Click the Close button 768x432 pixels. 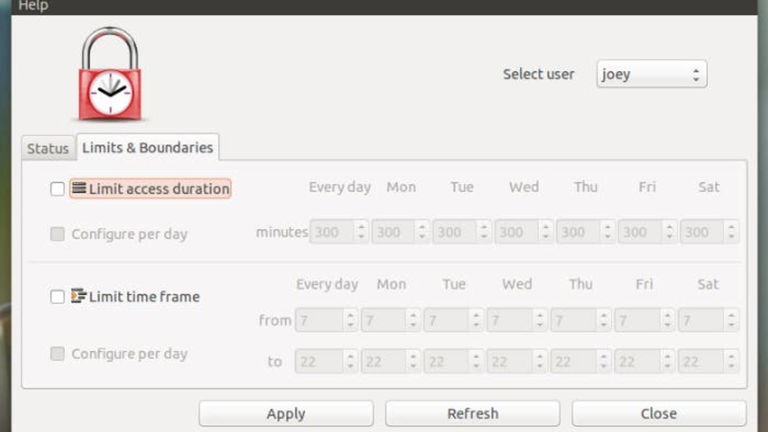tap(658, 413)
